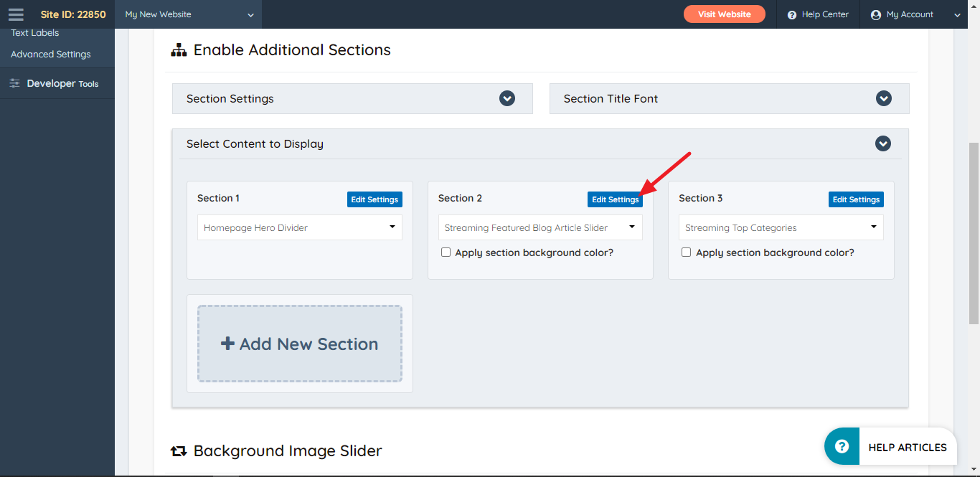This screenshot has height=477, width=980.
Task: Open the account dropdown chevron at top right
Action: pos(958,15)
